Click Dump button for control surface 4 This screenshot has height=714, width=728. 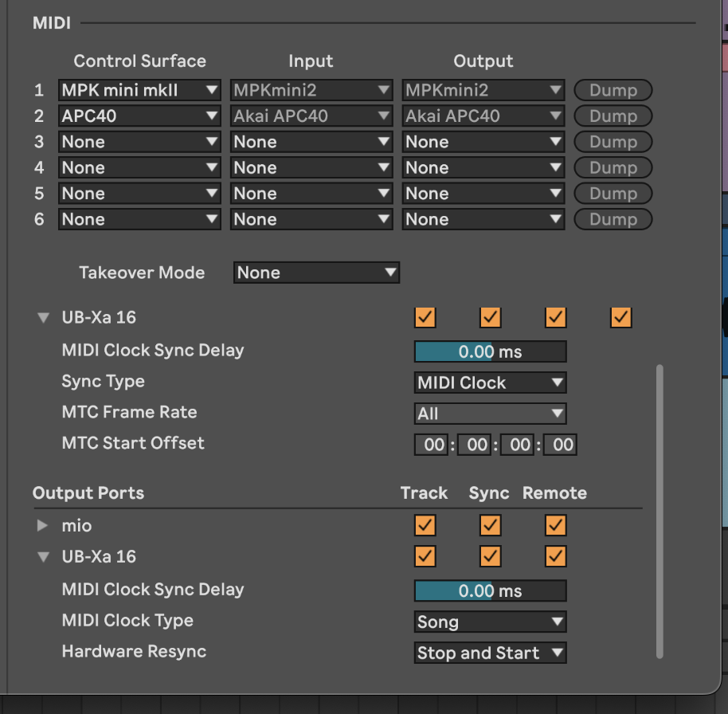pyautogui.click(x=613, y=167)
